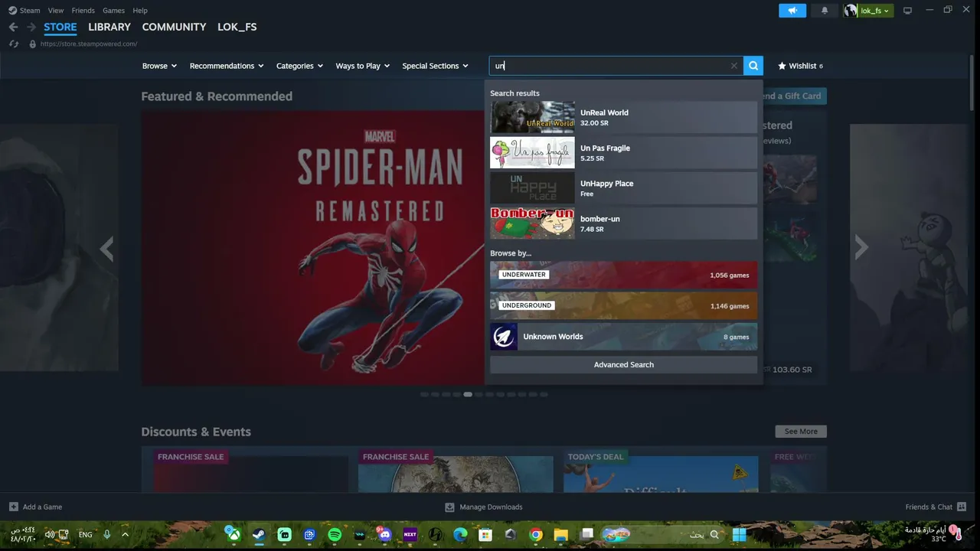Click the taskbar search magnifier
Image resolution: width=980 pixels, height=551 pixels.
(x=714, y=535)
